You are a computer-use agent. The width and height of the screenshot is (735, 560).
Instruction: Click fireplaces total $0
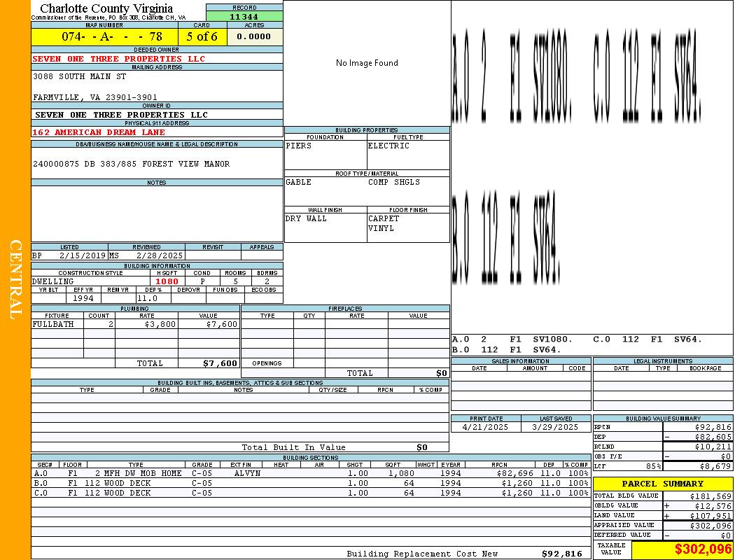[442, 374]
